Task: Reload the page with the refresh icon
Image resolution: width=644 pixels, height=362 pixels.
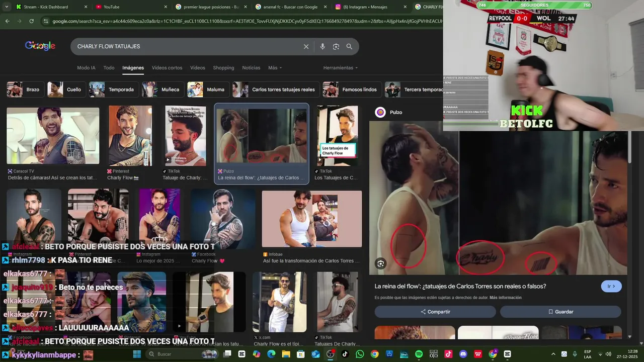Action: (31, 21)
